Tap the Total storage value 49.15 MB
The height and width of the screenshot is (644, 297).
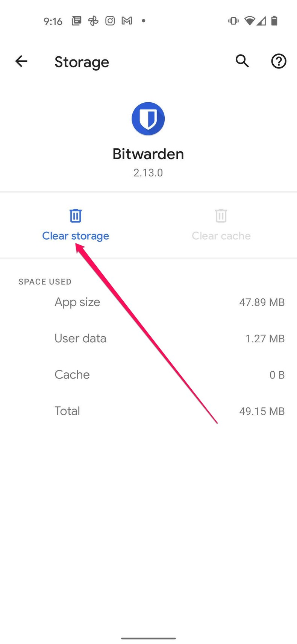[262, 411]
